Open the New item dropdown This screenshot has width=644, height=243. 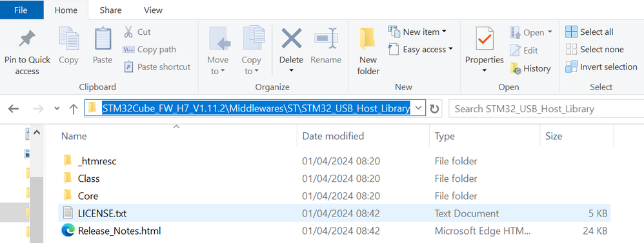point(418,32)
